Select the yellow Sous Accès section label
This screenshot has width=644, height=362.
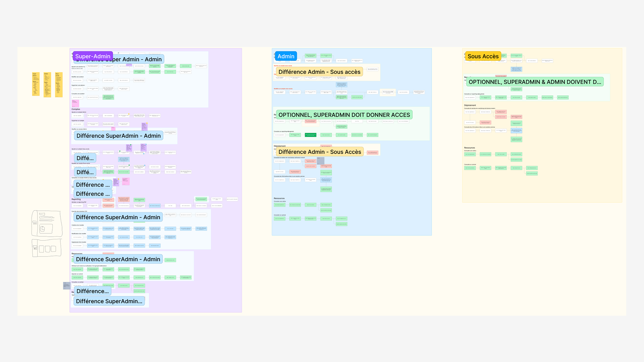coord(483,56)
